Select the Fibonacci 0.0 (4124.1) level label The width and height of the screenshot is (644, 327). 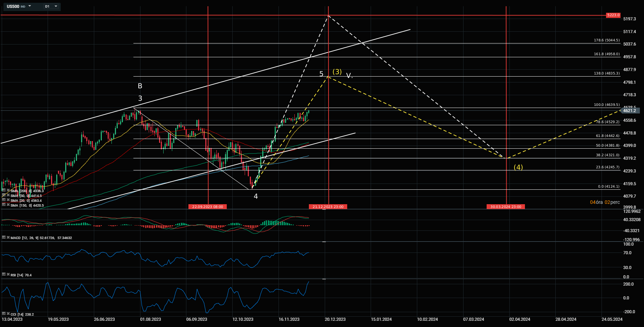coord(609,187)
